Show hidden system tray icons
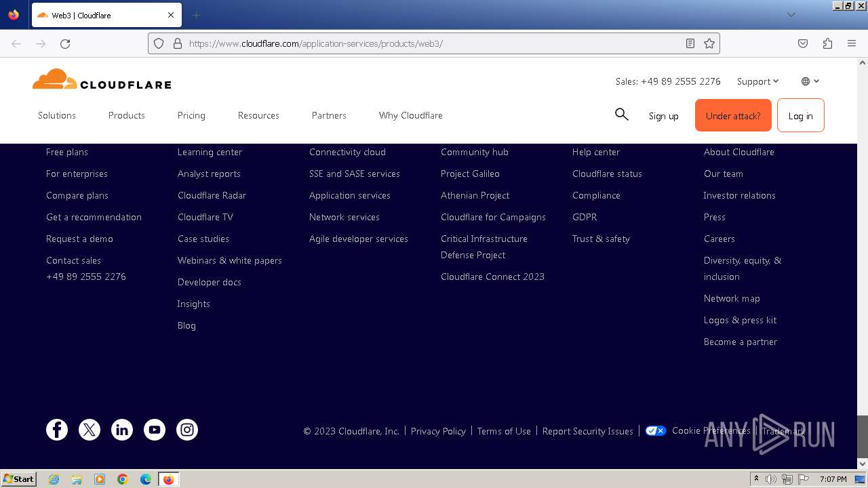Viewport: 868px width, 488px height. [756, 479]
